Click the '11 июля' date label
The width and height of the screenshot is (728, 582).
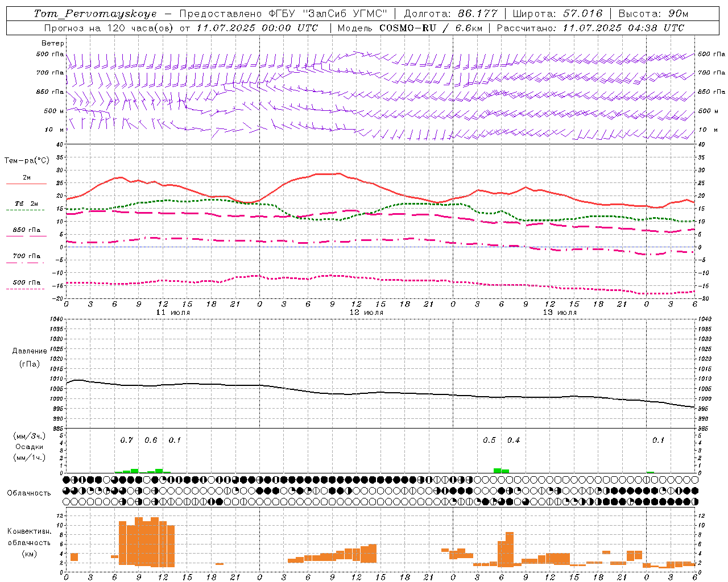pyautogui.click(x=173, y=313)
